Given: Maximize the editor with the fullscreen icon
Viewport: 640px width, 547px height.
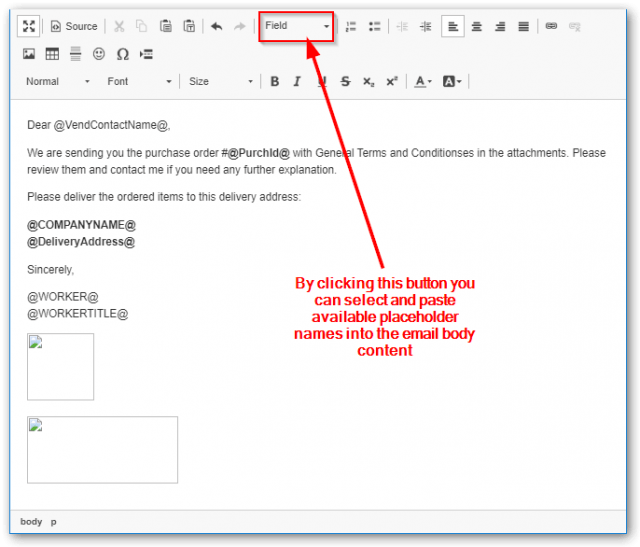Looking at the screenshot, I should pos(29,27).
